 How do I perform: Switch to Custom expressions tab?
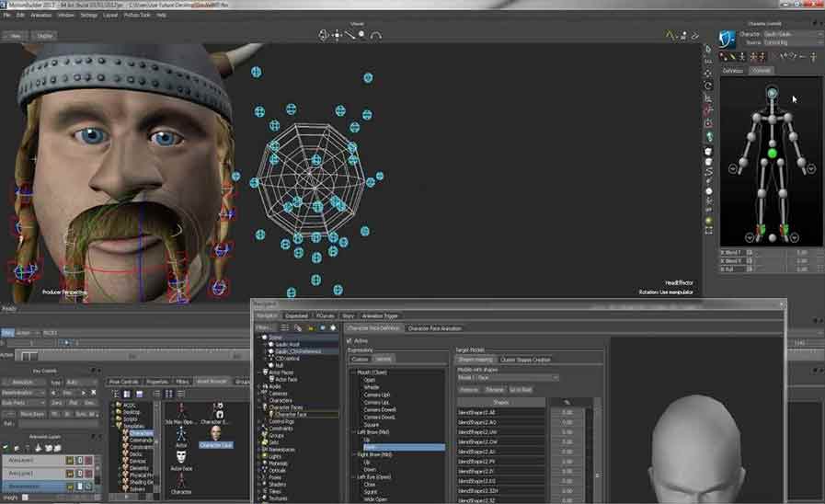360,360
